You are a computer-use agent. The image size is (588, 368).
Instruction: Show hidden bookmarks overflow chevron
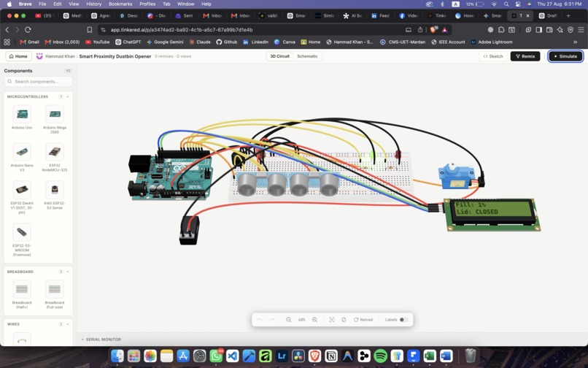point(576,42)
